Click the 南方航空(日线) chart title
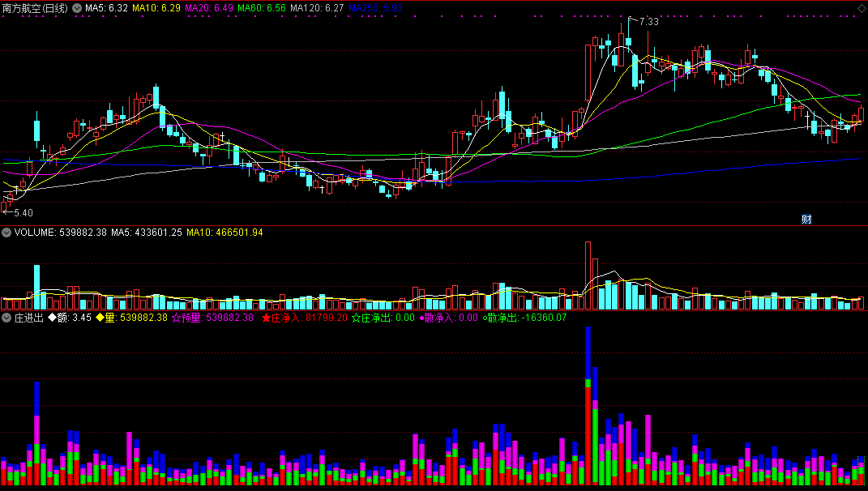This screenshot has width=868, height=491. point(36,8)
